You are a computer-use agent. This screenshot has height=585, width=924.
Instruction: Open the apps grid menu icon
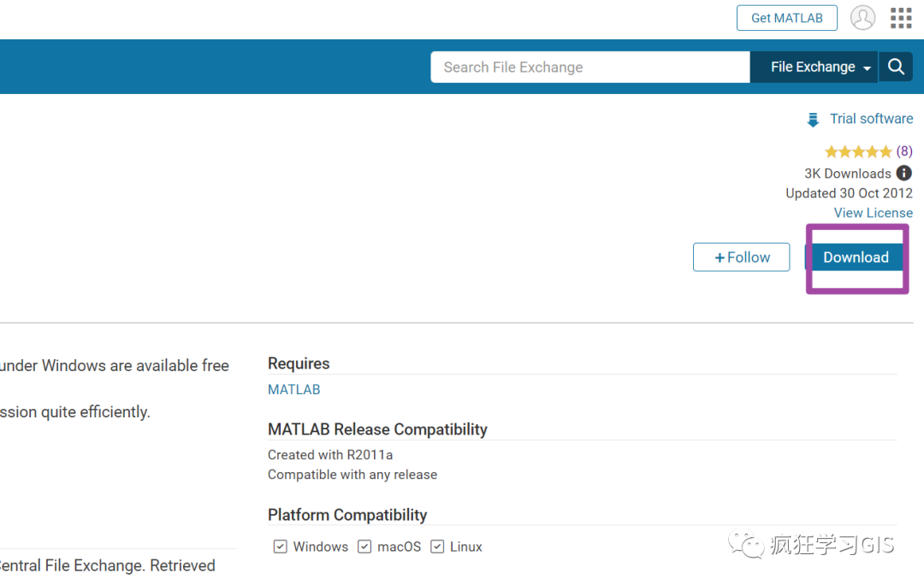click(x=901, y=18)
